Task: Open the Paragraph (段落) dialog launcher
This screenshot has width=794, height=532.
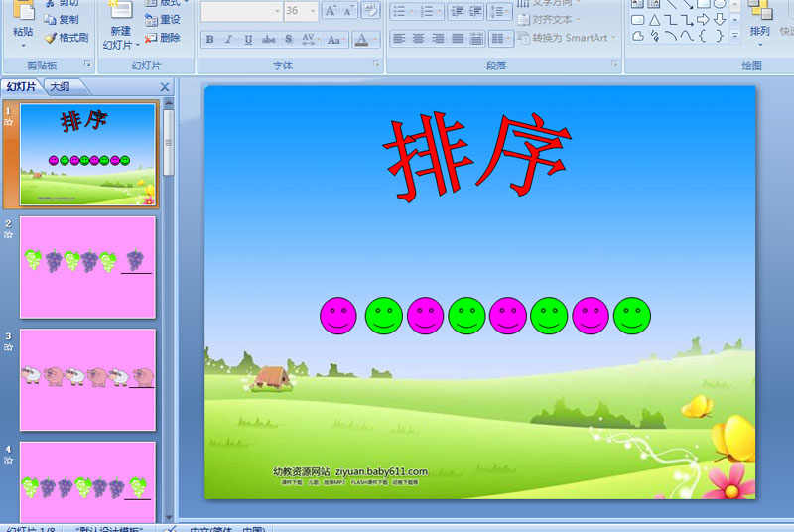Action: point(614,64)
